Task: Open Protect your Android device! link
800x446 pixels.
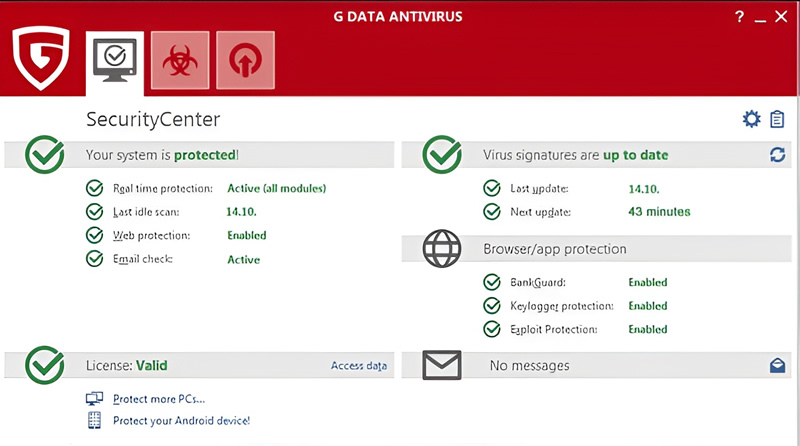Action: 182,420
